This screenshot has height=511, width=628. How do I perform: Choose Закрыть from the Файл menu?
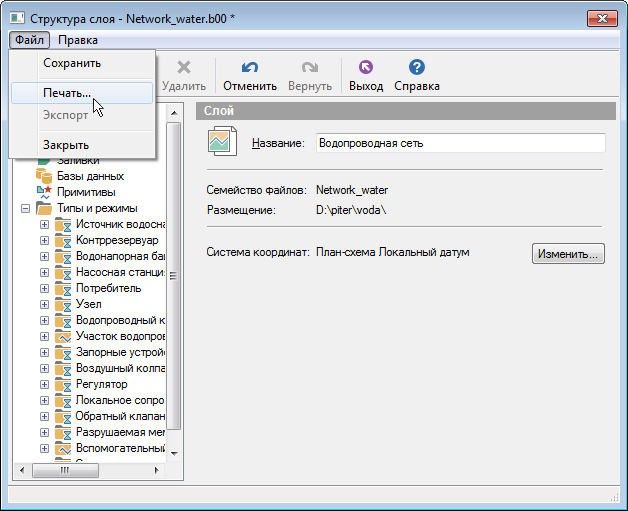coord(82,145)
